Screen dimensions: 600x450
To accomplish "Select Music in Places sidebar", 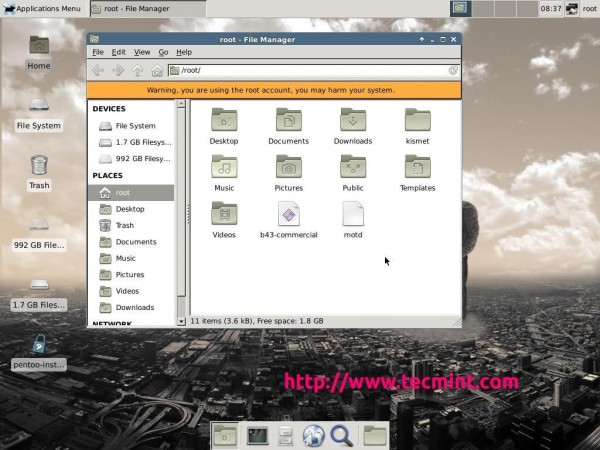I will (131, 258).
